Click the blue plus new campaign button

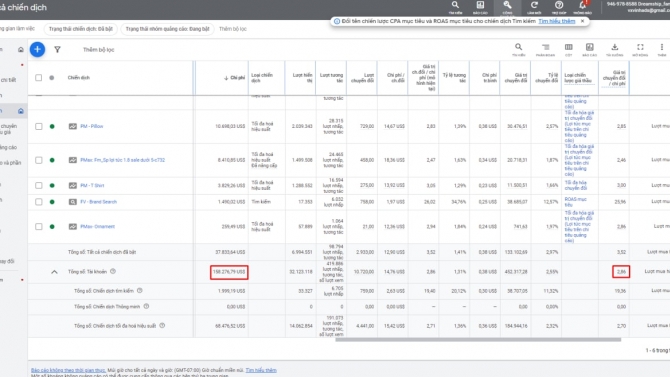[x=37, y=49]
